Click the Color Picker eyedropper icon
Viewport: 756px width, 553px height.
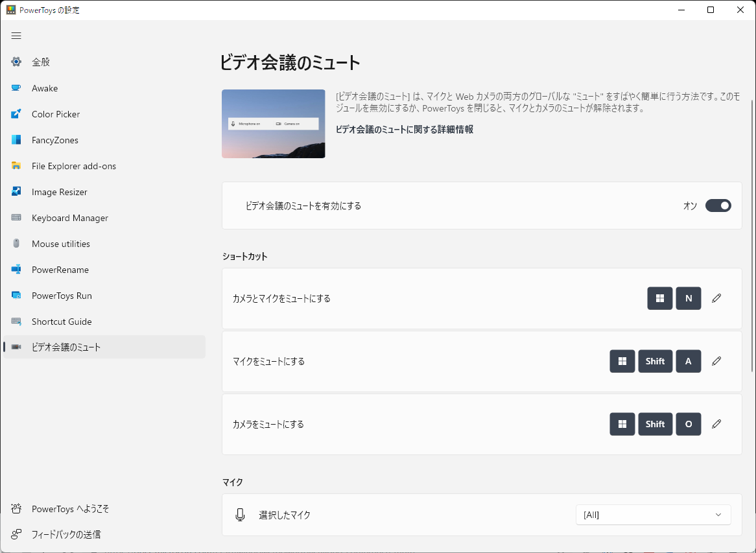tap(16, 114)
